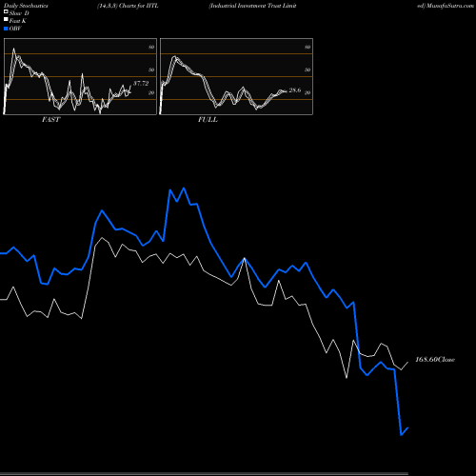Click the 20 axis label in FAST chart

coord(151,93)
